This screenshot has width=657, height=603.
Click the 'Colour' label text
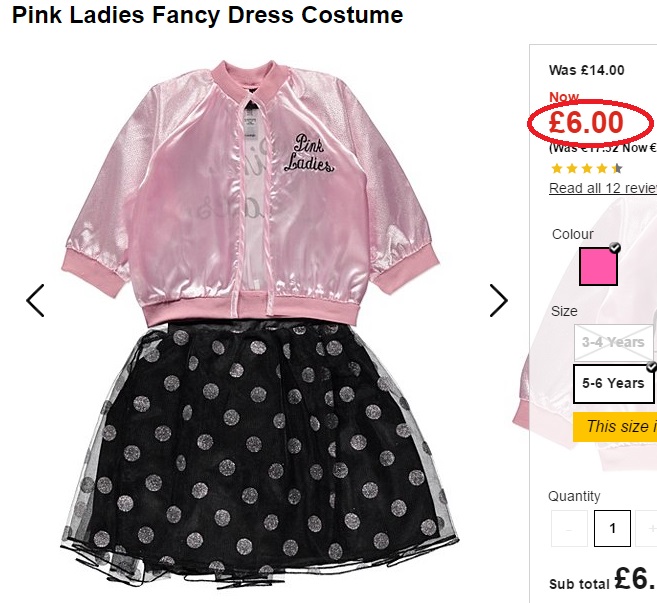pyautogui.click(x=573, y=234)
